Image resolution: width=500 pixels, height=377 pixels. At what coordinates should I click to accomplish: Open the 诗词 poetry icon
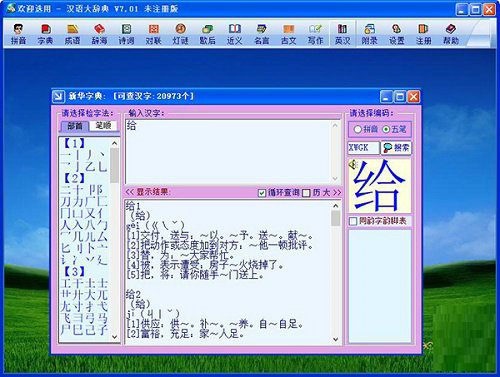[x=126, y=34]
